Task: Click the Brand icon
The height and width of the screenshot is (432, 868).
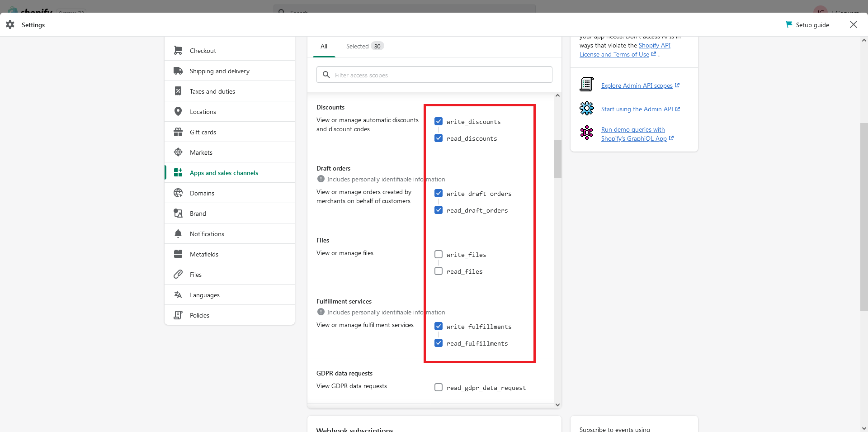Action: pos(178,214)
